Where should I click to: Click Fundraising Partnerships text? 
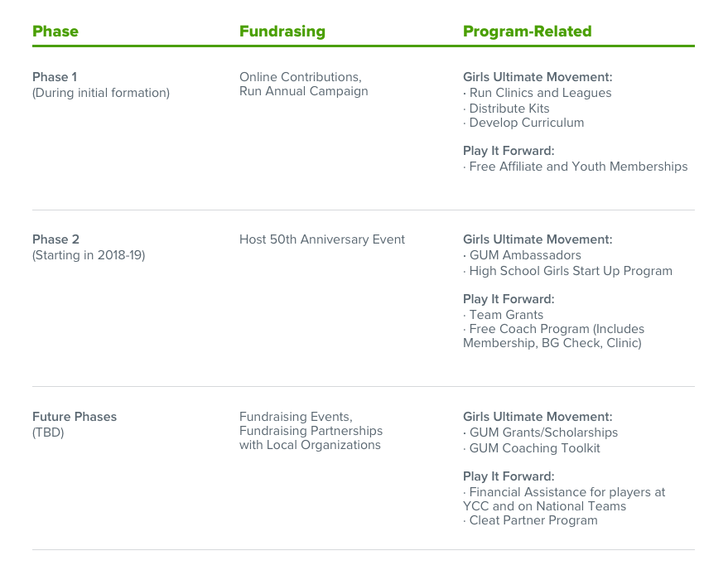pyautogui.click(x=311, y=431)
